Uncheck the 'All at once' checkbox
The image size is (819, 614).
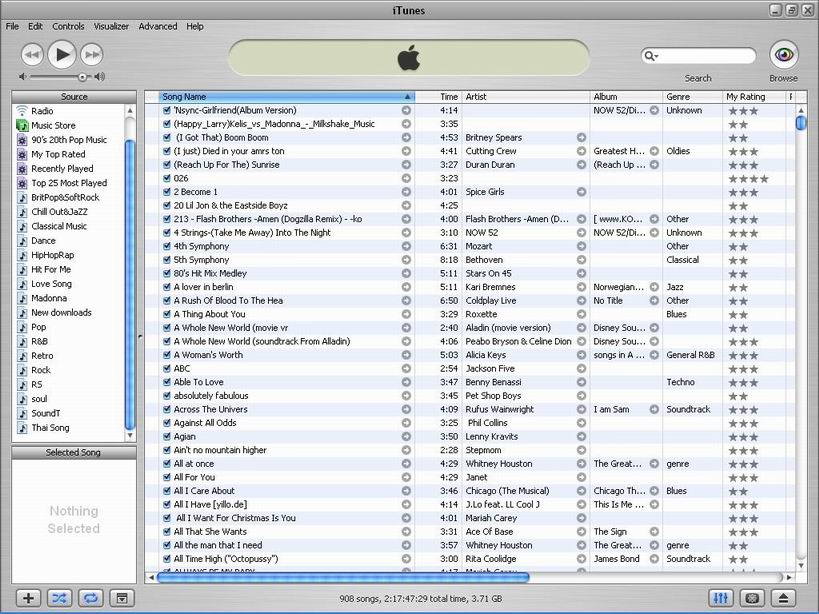pyautogui.click(x=167, y=464)
